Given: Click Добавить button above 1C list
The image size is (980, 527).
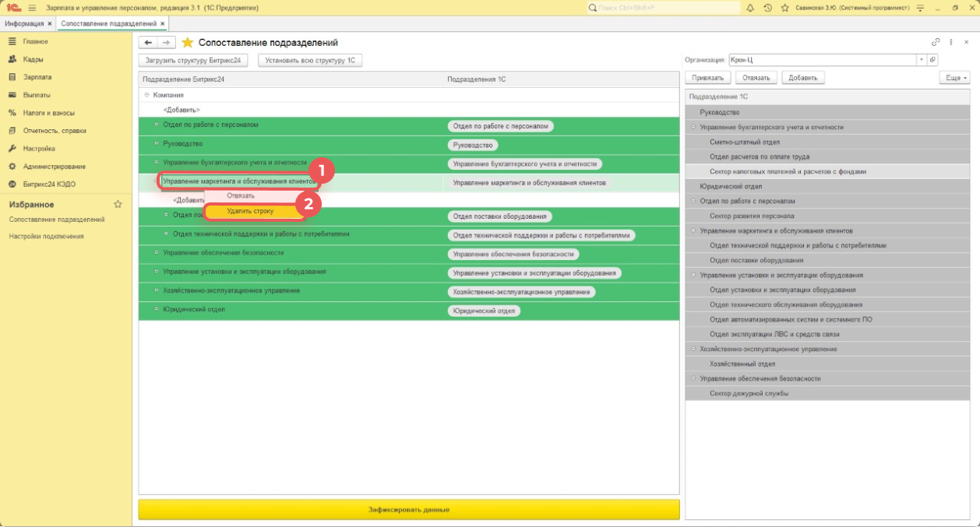Looking at the screenshot, I should (x=802, y=78).
